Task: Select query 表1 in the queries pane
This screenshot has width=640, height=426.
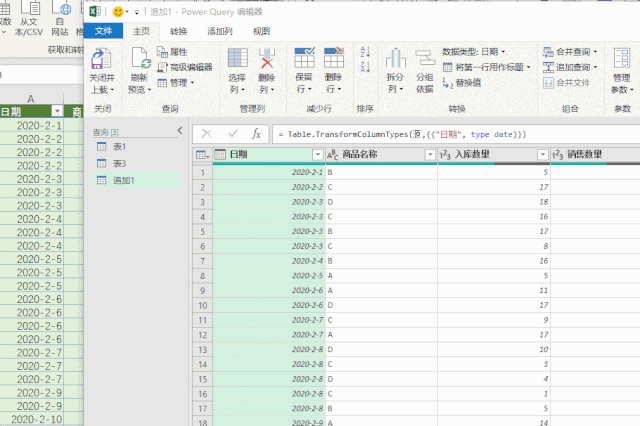Action: pyautogui.click(x=136, y=147)
